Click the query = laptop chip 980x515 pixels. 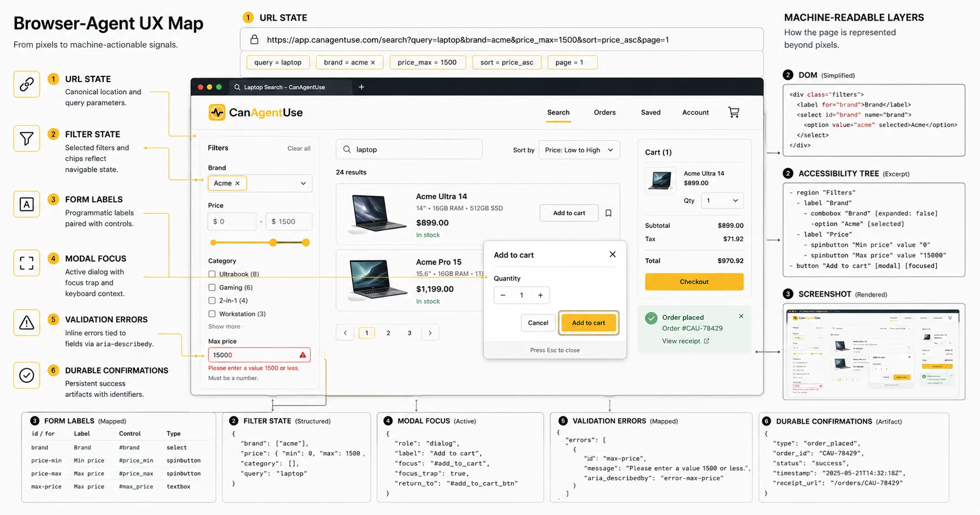coord(278,62)
